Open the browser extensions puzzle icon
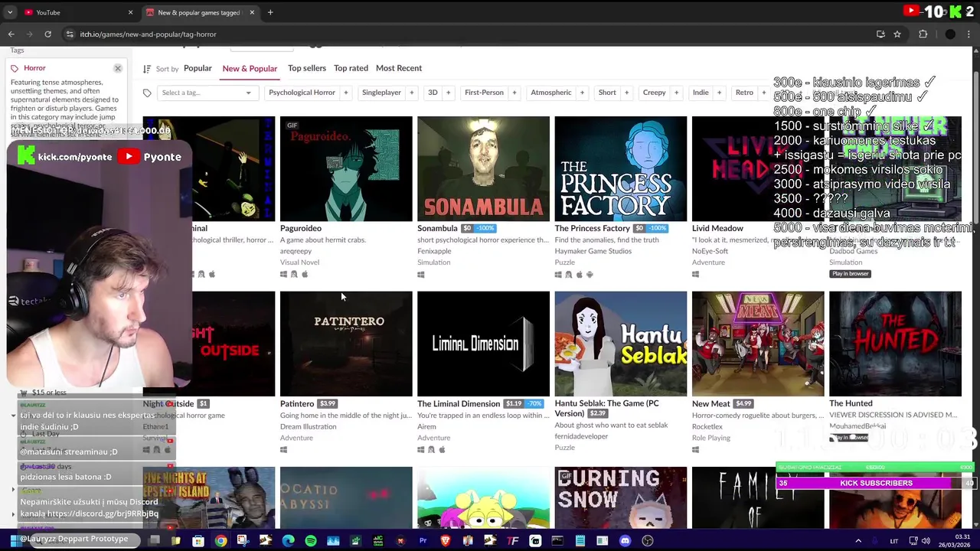Image resolution: width=980 pixels, height=551 pixels. (x=923, y=34)
